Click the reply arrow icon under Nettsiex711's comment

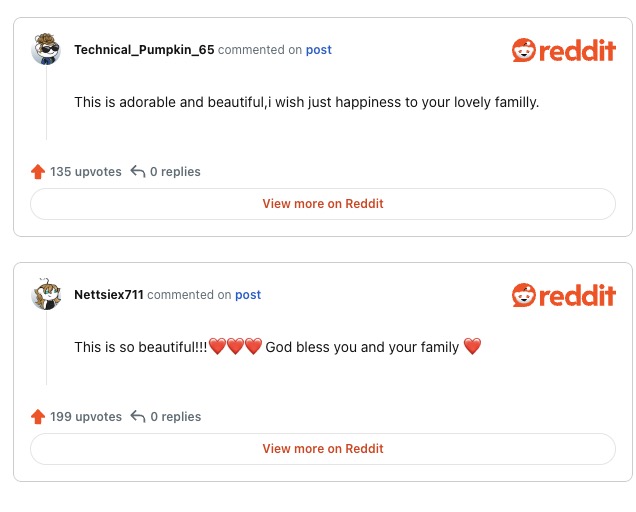[x=138, y=417]
